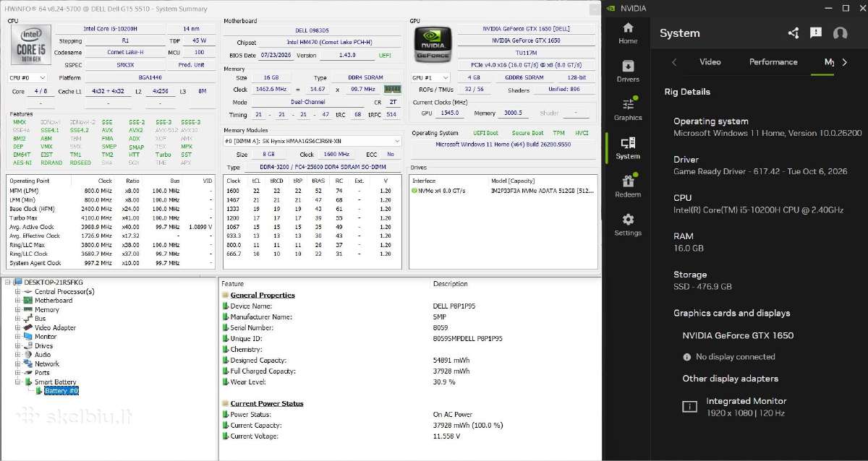868x461 pixels.
Task: Open Graphics in the NVIDIA sidebar
Action: click(x=627, y=109)
